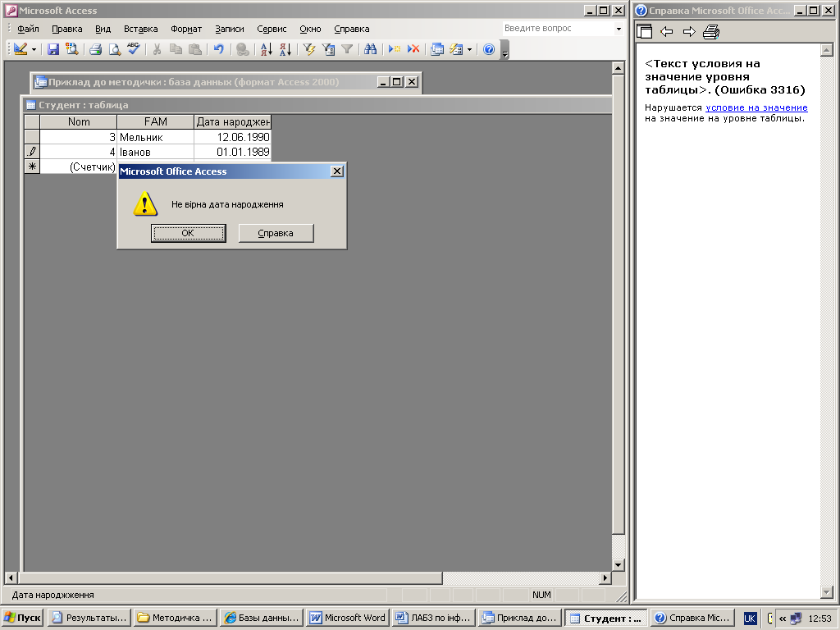Add New Record toolbar icon
Image resolution: width=840 pixels, height=630 pixels.
395,49
